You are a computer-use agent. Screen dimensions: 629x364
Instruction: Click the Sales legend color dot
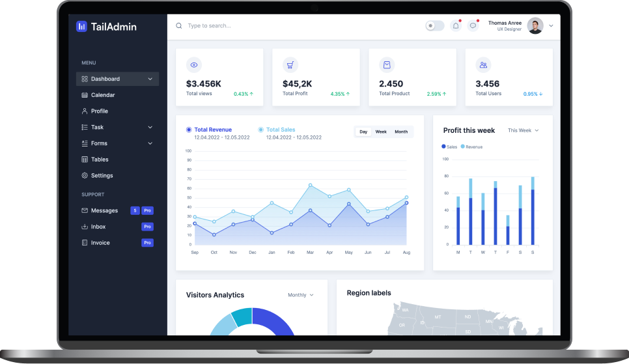[443, 147]
